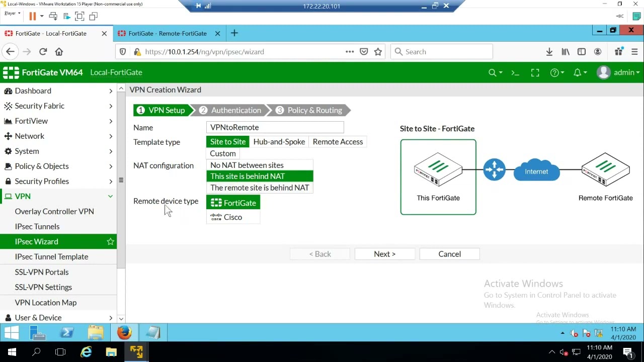
Task: Cancel the VPN Creation Wizard
Action: 449,254
